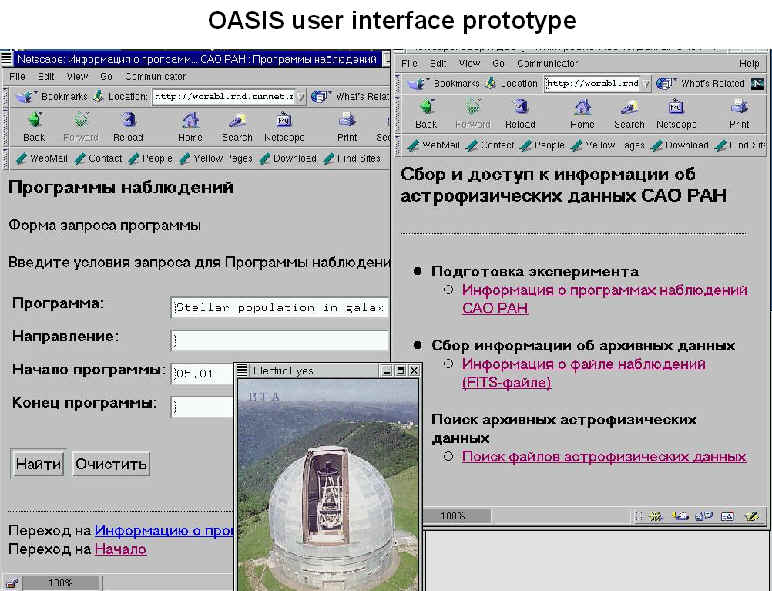Click the URL field in right window
772x591 pixels.
(x=593, y=84)
